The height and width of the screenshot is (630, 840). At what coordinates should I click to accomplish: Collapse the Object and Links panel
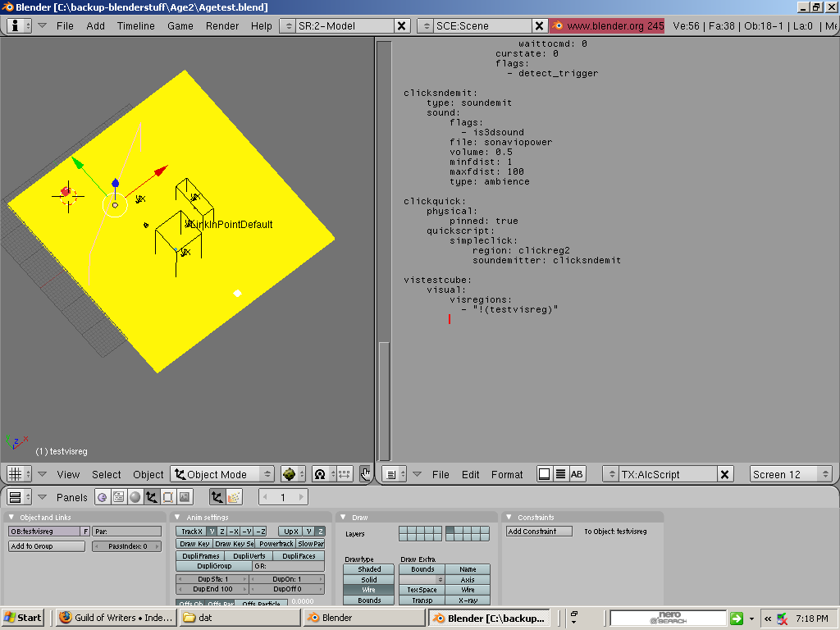[11, 517]
